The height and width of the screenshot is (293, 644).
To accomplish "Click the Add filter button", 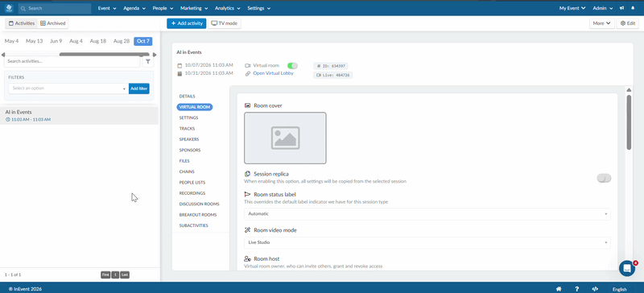I will [138, 89].
